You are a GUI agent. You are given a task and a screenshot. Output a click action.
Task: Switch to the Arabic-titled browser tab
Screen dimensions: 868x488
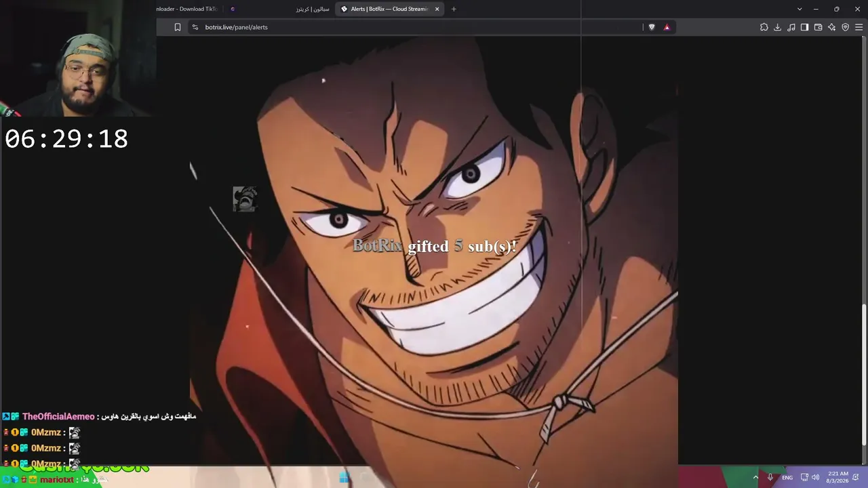[x=312, y=9]
